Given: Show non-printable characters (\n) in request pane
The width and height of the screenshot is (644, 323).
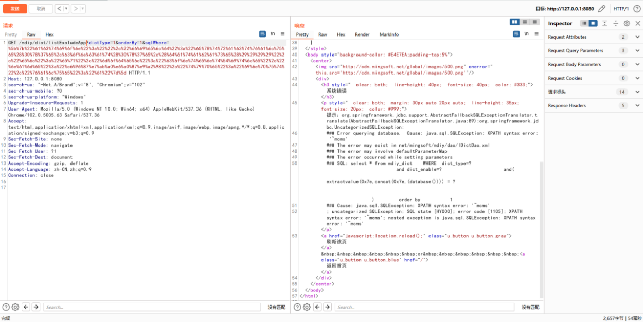Looking at the screenshot, I should tap(273, 34).
